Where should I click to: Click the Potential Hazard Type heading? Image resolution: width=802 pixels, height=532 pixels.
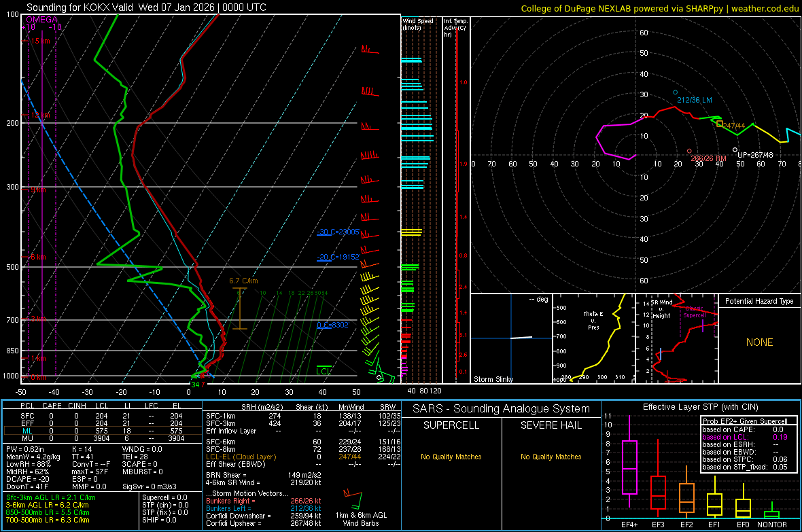760,301
